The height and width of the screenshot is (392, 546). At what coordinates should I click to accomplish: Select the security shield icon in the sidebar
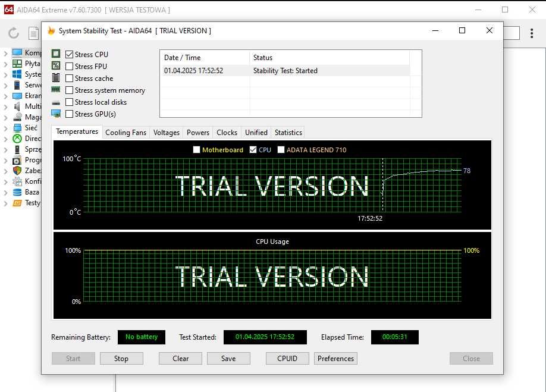tap(17, 171)
